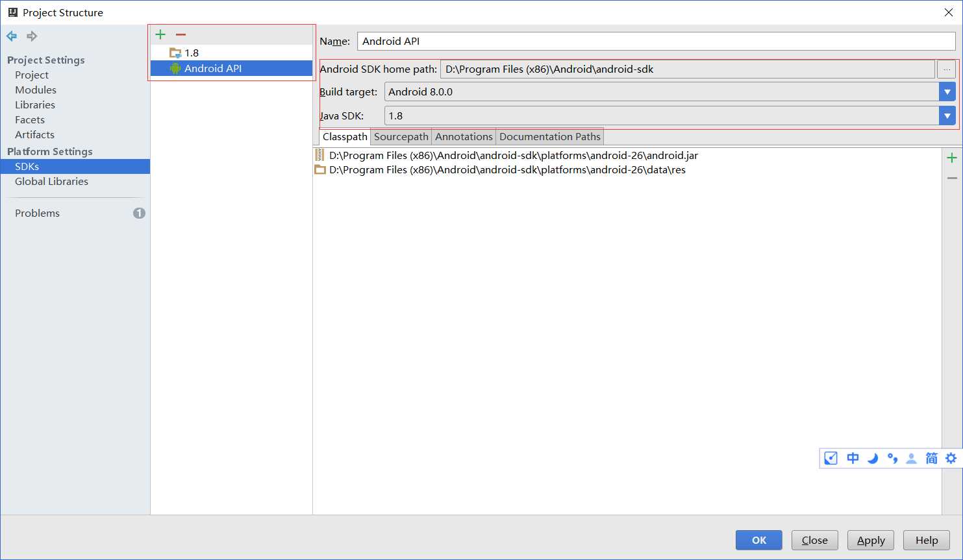The width and height of the screenshot is (963, 560).
Task: Click the user icon in IME bar
Action: click(x=912, y=458)
